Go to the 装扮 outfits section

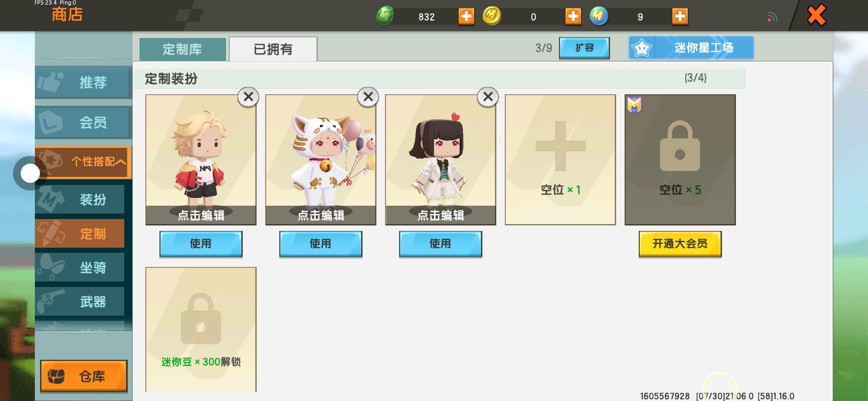coord(80,199)
